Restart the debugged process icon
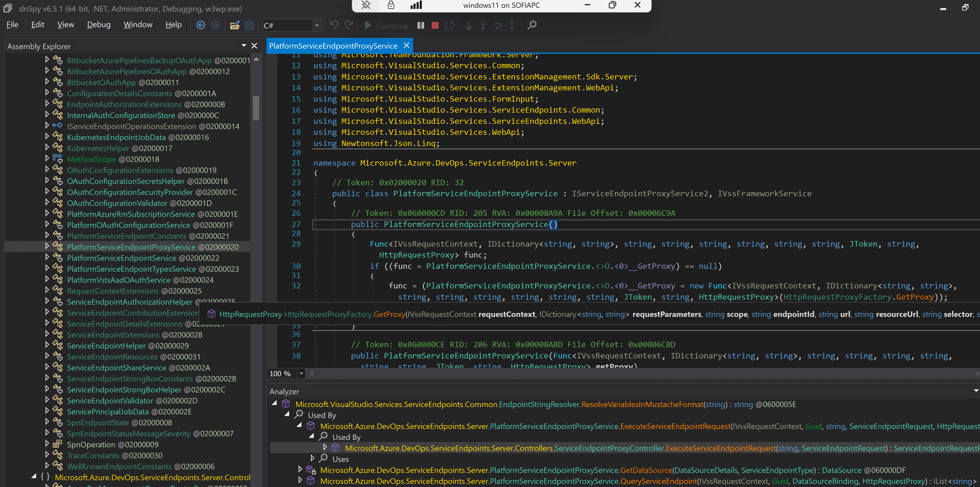 pyautogui.click(x=449, y=26)
